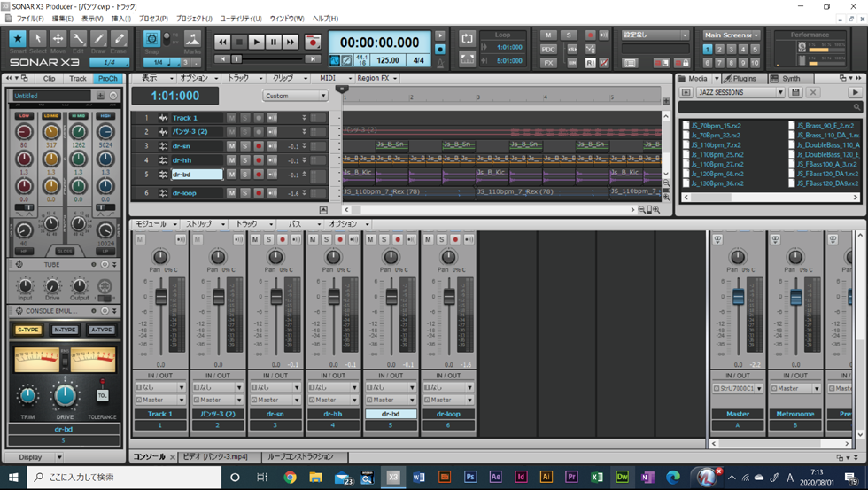Pick the Edit tool
The width and height of the screenshot is (868, 490).
click(x=78, y=39)
